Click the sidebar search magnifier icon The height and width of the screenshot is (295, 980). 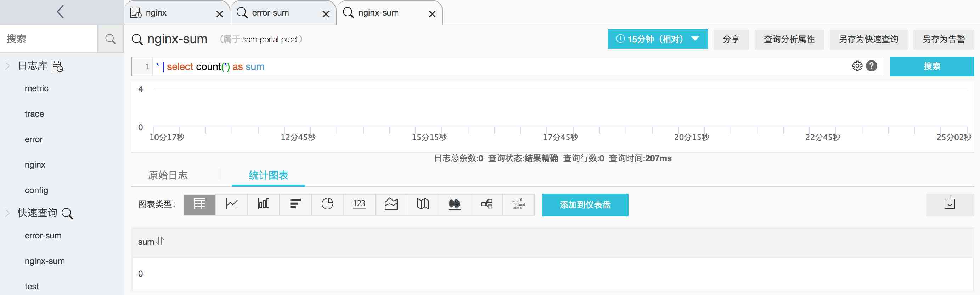tap(110, 39)
